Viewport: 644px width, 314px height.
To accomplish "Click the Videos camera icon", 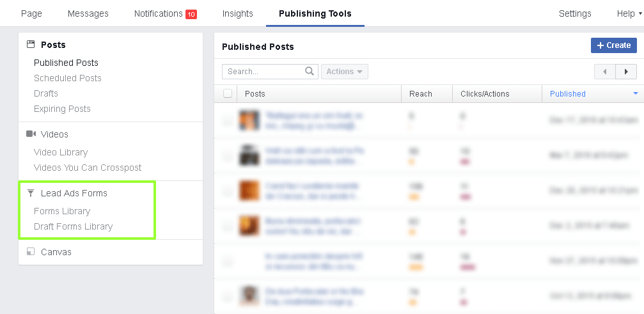I will click(x=30, y=134).
